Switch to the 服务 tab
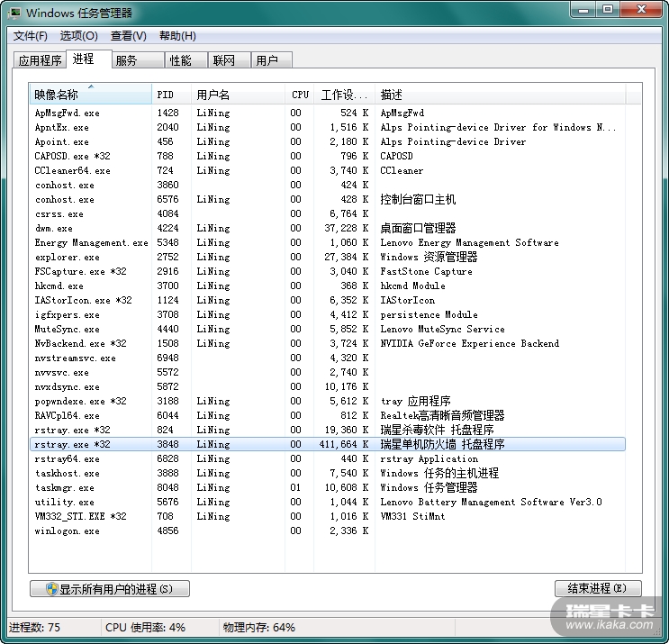 pos(139,60)
